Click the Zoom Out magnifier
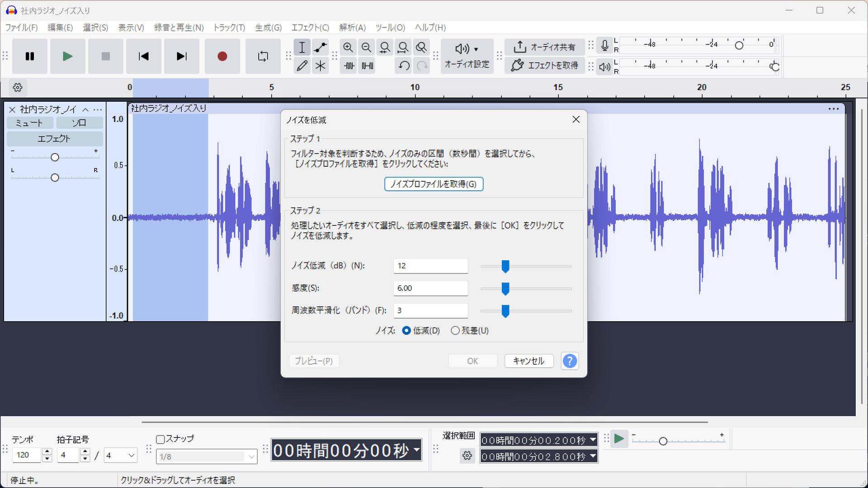 367,47
